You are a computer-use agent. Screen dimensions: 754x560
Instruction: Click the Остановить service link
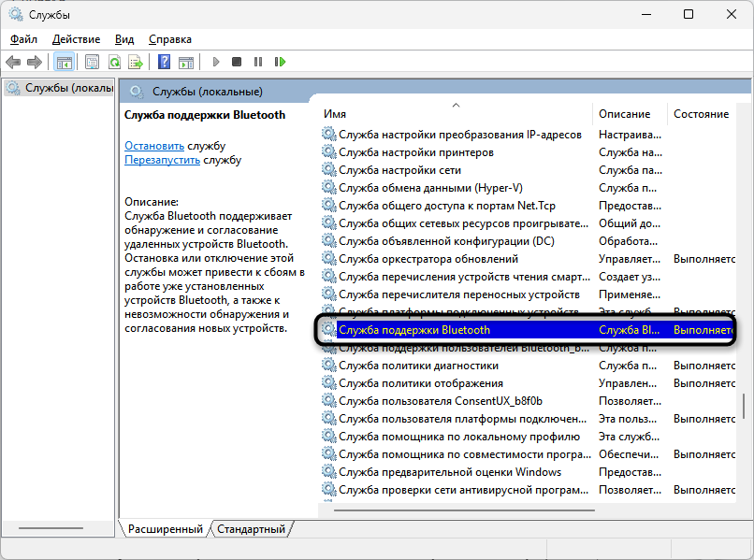pos(154,146)
